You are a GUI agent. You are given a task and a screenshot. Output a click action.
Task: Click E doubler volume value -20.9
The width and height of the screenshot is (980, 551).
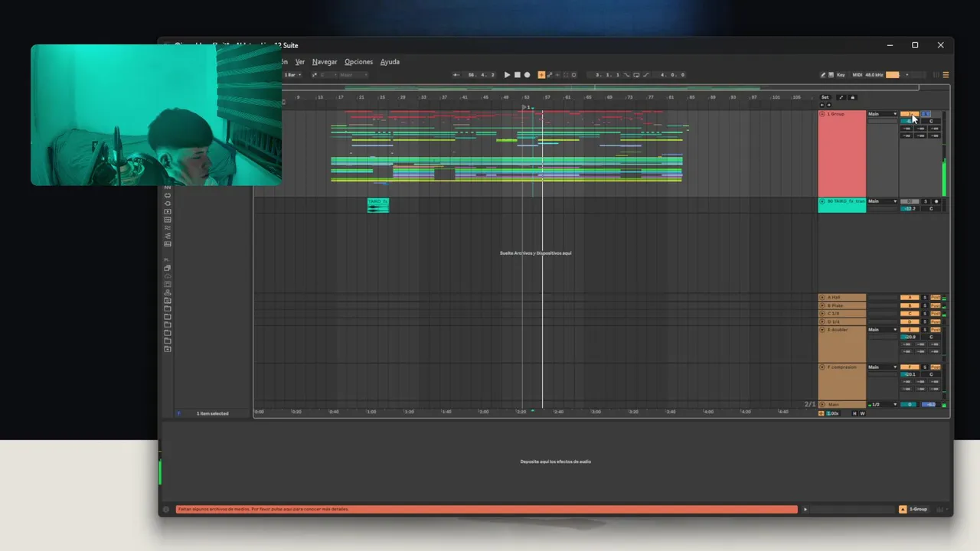pos(910,337)
